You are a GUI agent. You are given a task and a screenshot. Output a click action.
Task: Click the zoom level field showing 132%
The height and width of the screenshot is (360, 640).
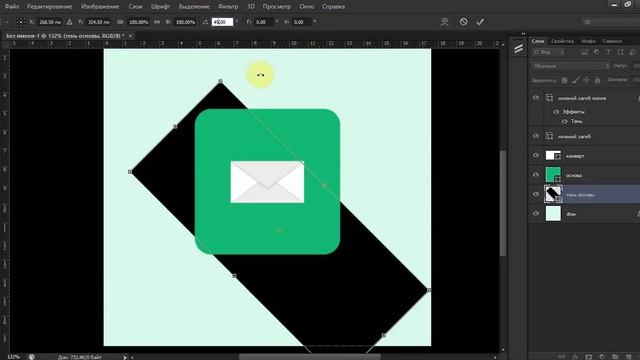[13, 357]
